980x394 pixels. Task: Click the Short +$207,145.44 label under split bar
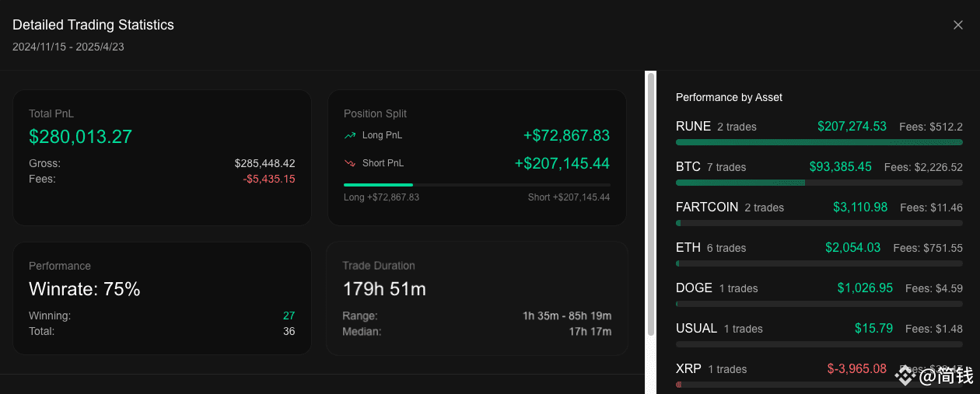(569, 197)
